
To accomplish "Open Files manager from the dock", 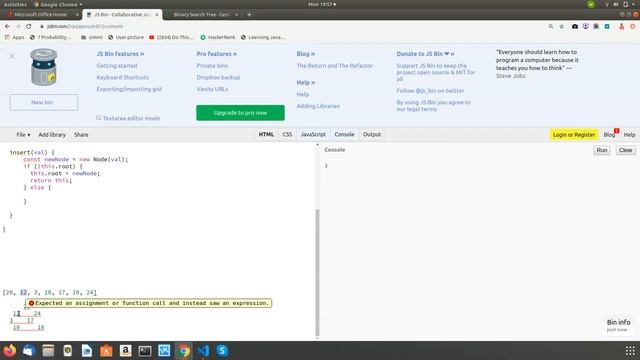I will click(48, 351).
